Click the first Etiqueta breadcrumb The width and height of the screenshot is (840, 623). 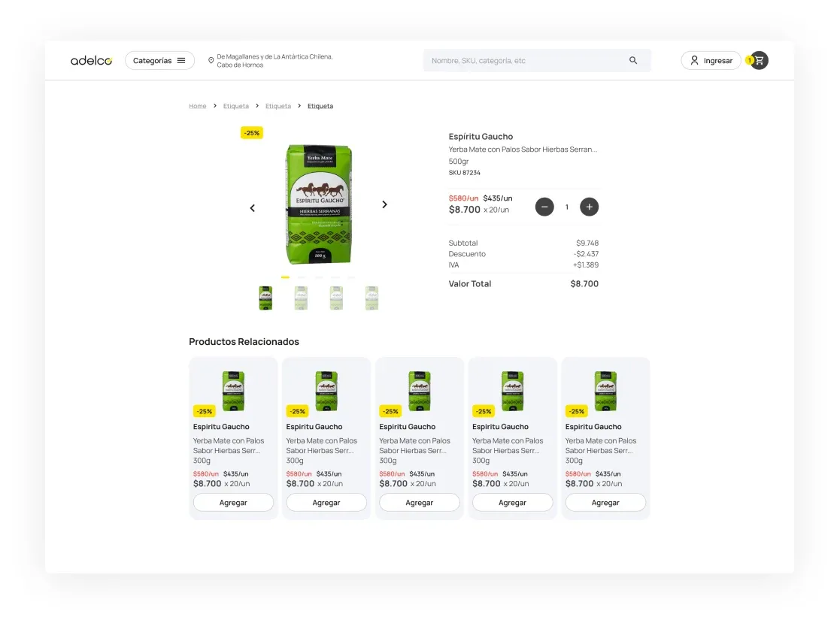pos(235,106)
